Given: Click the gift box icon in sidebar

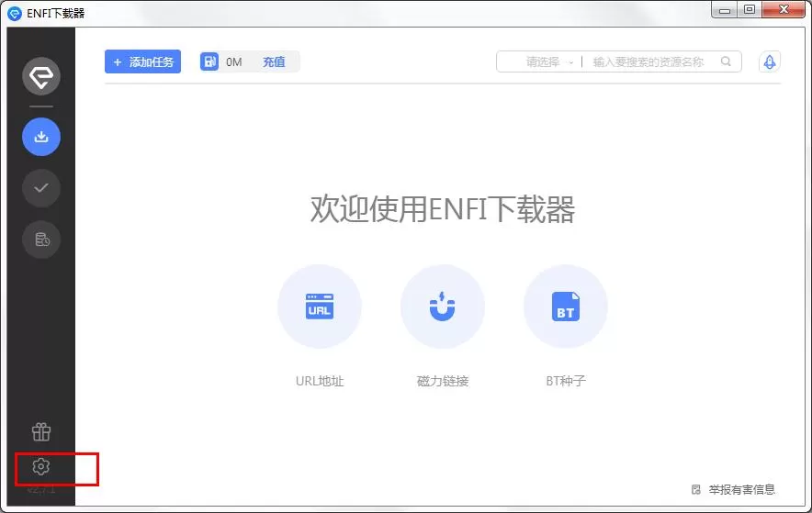Looking at the screenshot, I should (41, 432).
